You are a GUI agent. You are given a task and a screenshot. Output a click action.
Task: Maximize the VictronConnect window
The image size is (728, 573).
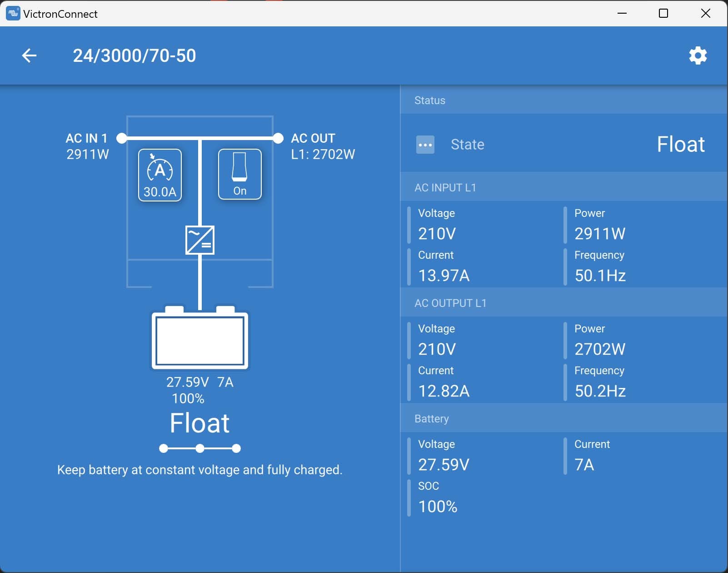coord(663,14)
